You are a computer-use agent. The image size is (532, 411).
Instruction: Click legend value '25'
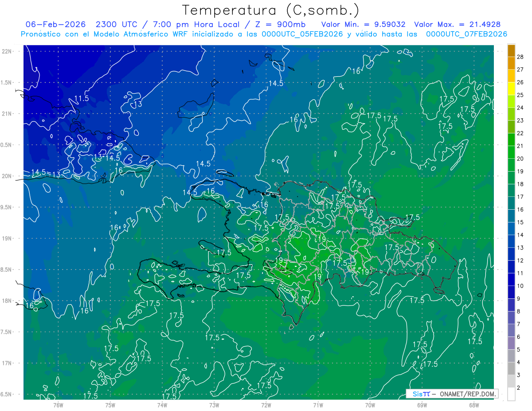click(x=520, y=95)
